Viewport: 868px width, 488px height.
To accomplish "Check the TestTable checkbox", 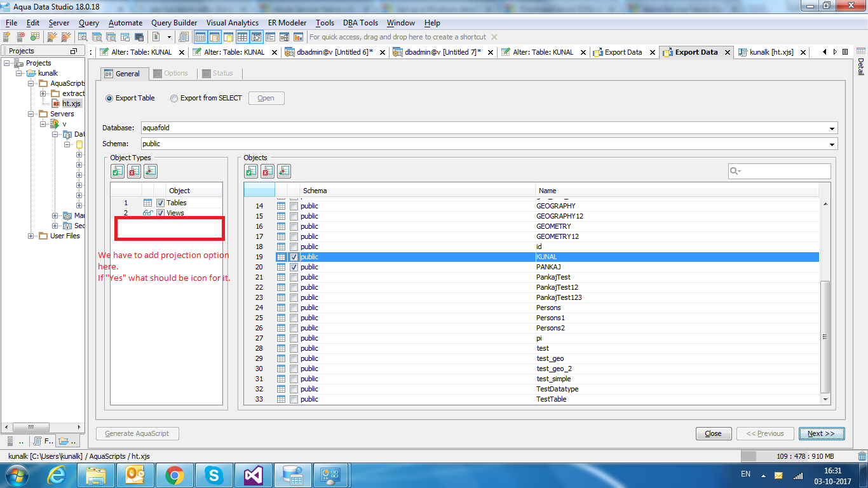I will [294, 399].
